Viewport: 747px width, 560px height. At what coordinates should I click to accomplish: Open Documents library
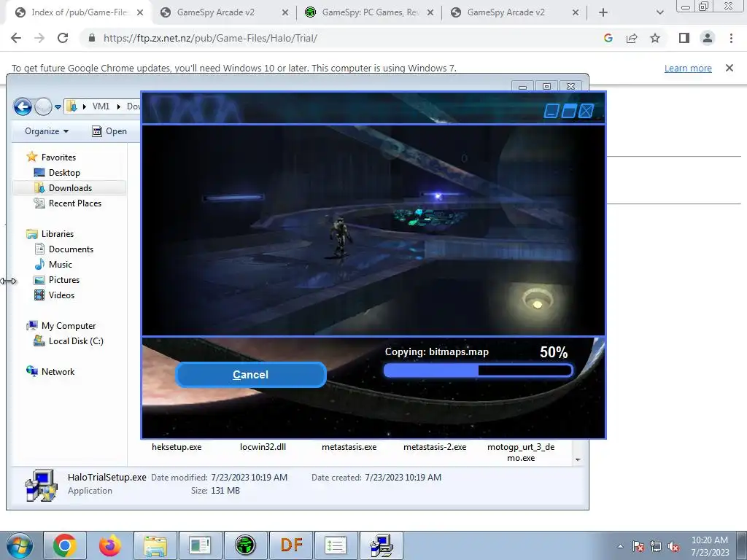tap(71, 249)
